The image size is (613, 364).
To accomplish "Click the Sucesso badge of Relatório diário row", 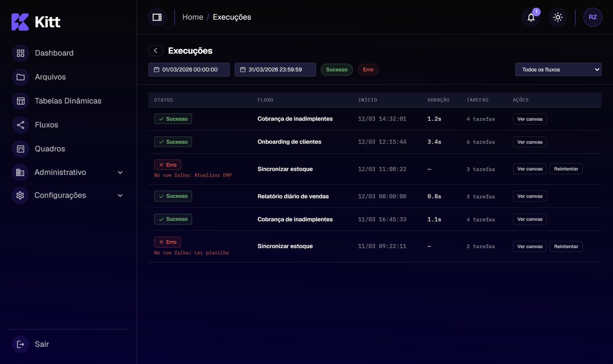I will 173,196.
